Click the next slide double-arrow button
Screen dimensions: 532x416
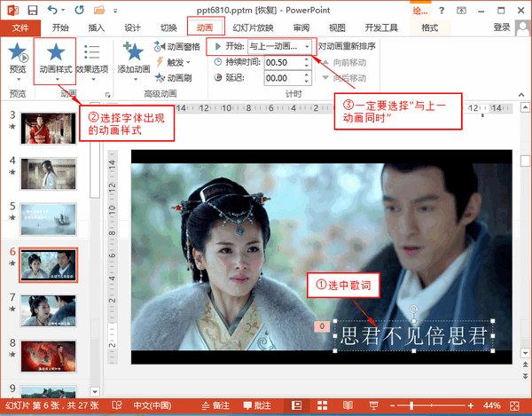coord(525,375)
